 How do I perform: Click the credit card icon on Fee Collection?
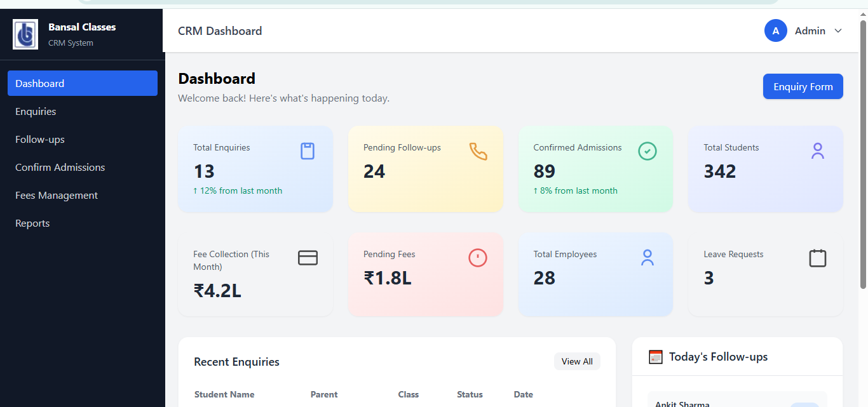(x=308, y=258)
